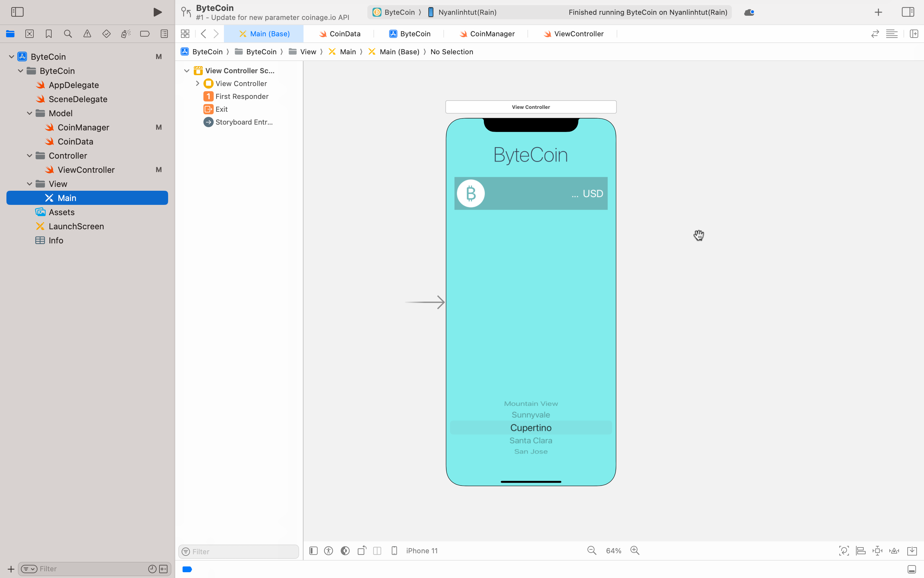Collapse the Controller folder

click(x=30, y=156)
